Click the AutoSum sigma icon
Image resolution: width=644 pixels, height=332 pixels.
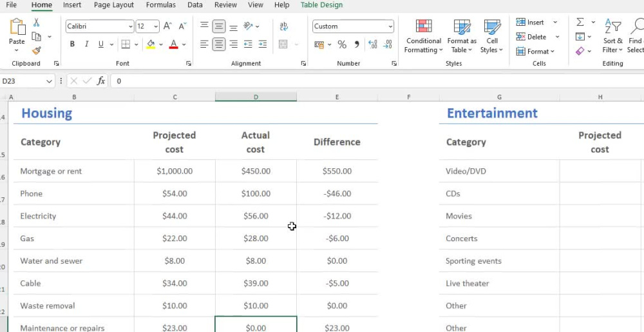(x=580, y=22)
